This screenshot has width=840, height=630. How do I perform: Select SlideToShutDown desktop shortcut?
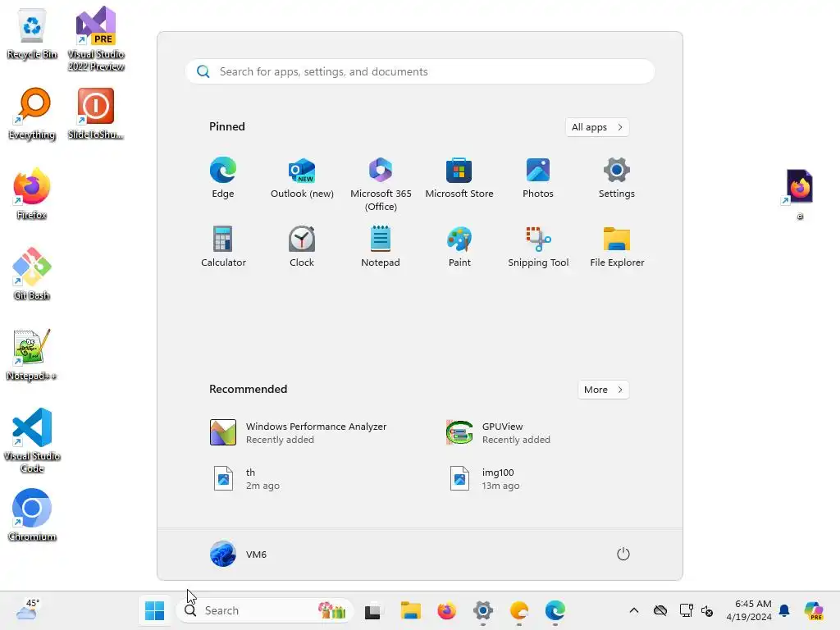[96, 114]
